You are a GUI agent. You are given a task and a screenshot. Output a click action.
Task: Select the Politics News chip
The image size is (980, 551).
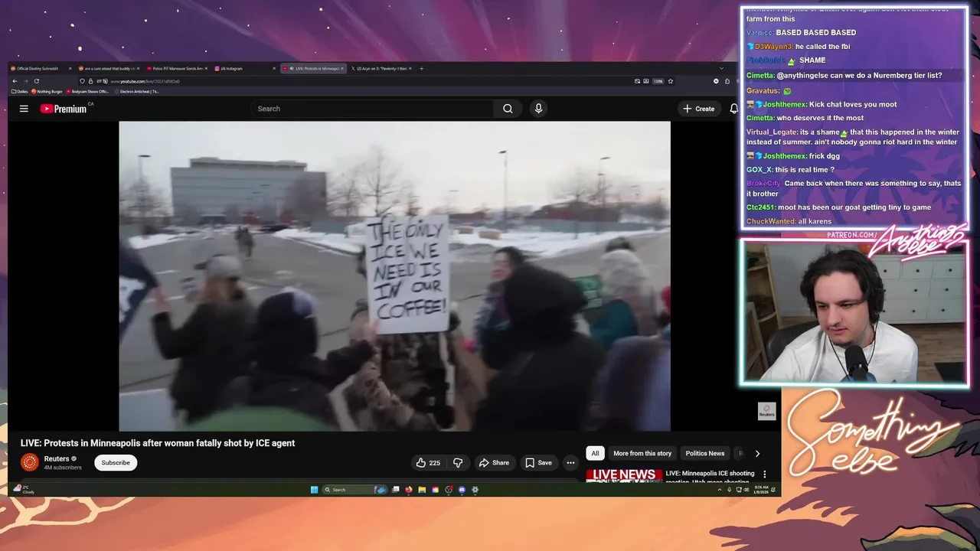point(704,453)
